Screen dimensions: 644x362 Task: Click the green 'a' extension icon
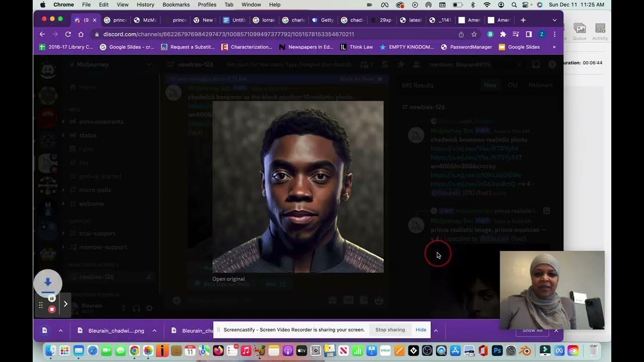(490, 34)
